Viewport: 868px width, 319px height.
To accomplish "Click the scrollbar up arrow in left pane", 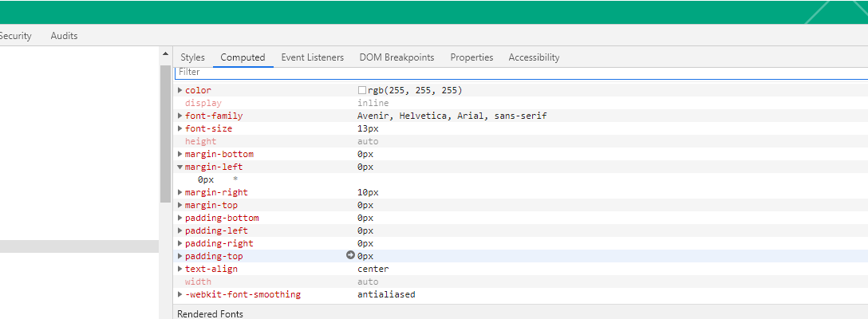I will click(x=165, y=53).
